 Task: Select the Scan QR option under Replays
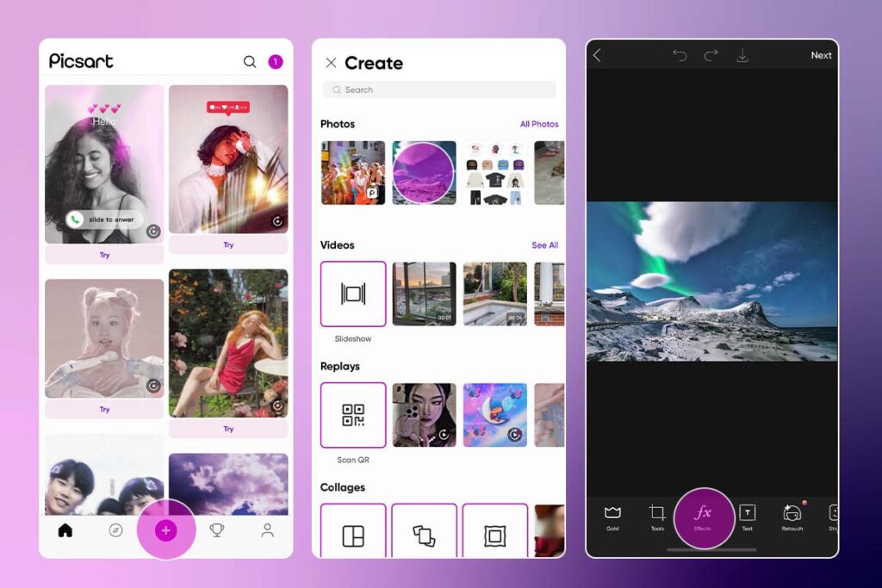pos(352,414)
